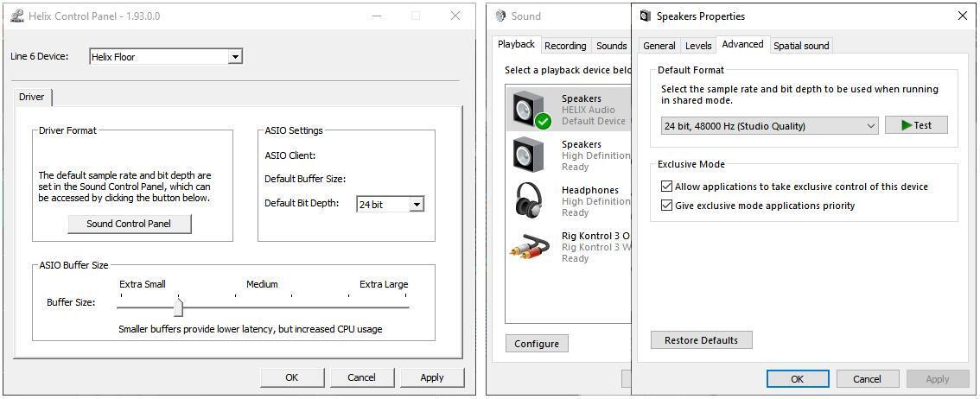Viewport: 980px width, 399px height.
Task: Click the Speakers Properties title bar icon
Action: [645, 16]
